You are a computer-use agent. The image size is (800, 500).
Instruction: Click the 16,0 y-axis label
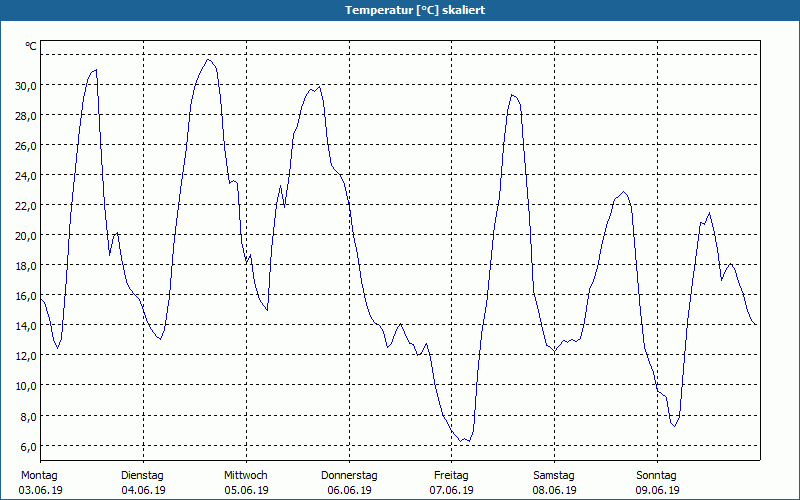tap(26, 296)
